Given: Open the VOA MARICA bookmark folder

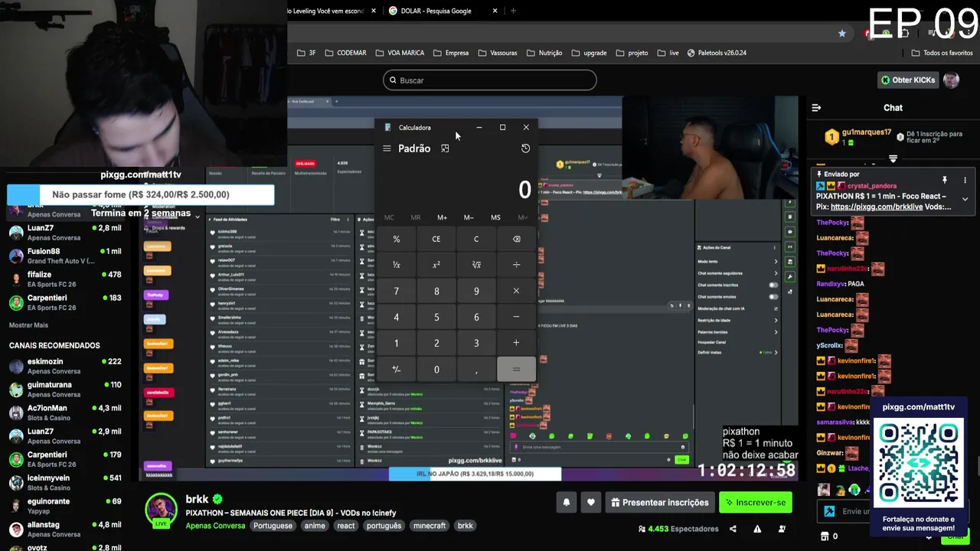Looking at the screenshot, I should coord(400,53).
